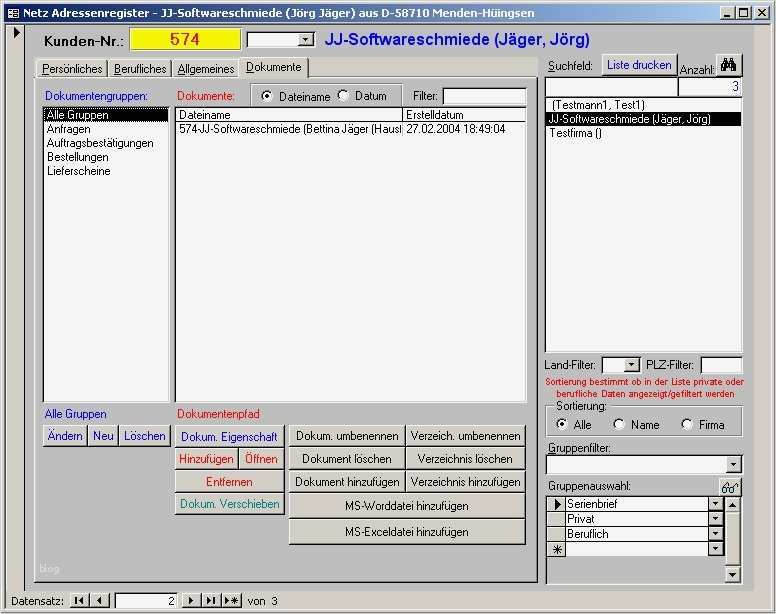Click Verzeichnis löschen button
The width and height of the screenshot is (776, 614).
(465, 459)
